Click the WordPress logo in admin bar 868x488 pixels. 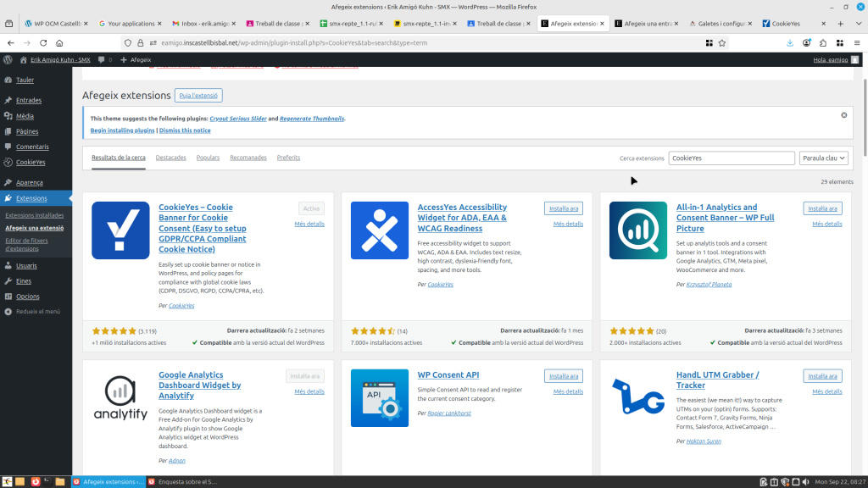(x=8, y=59)
